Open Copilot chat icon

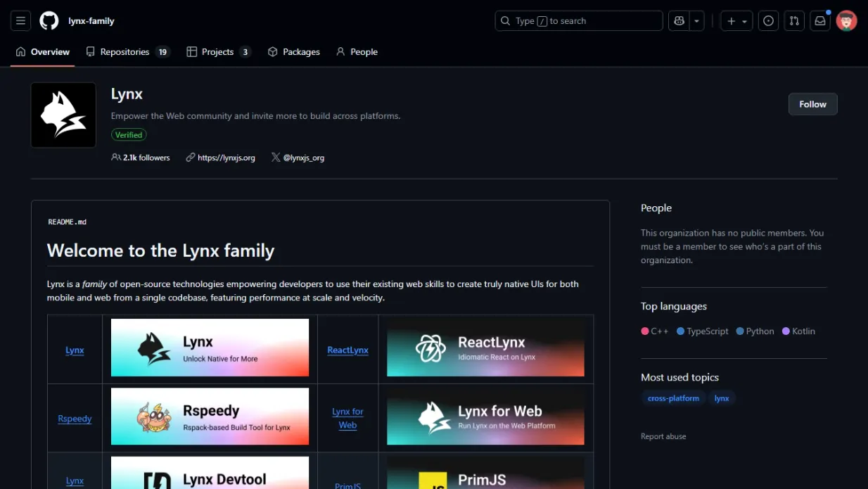(679, 21)
